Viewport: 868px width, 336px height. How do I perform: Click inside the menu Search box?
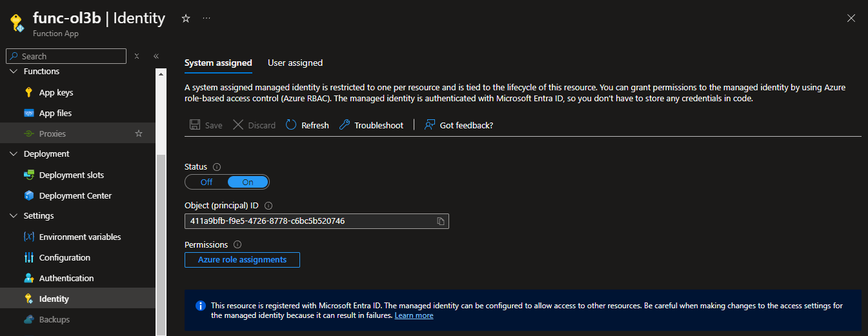pos(66,56)
